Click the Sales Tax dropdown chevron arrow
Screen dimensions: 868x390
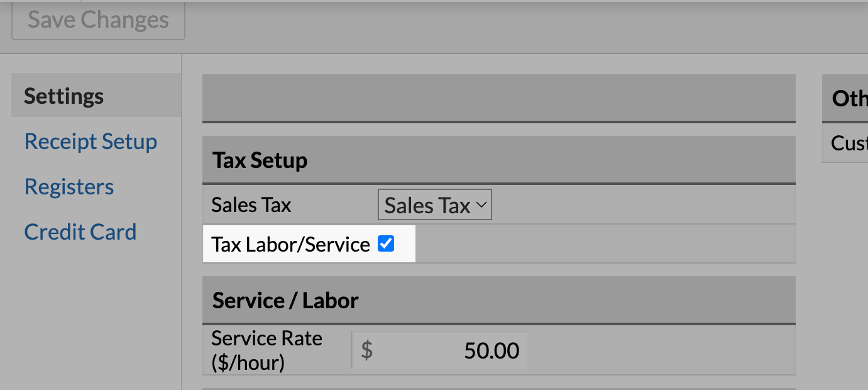(481, 205)
